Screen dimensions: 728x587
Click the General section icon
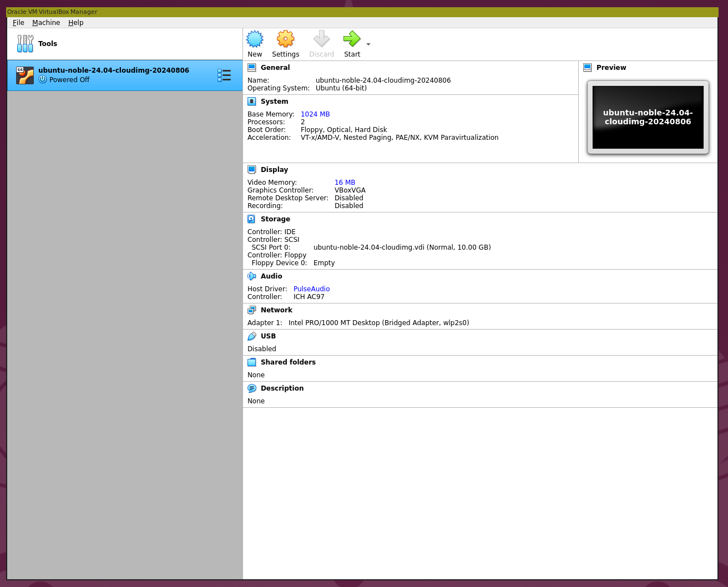click(251, 68)
